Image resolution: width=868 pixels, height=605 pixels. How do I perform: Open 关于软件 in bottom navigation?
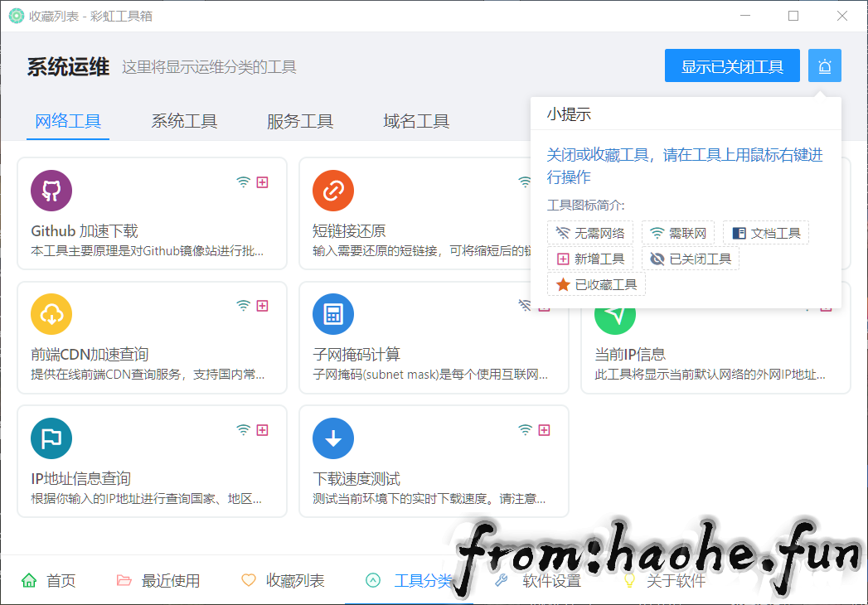click(664, 581)
